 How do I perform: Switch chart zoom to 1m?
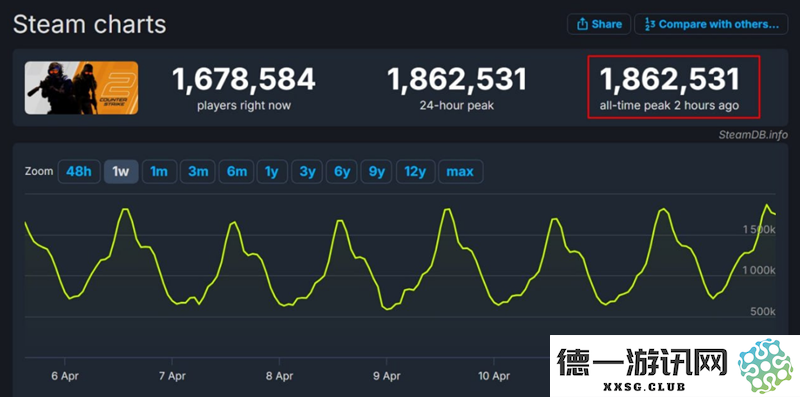pos(159,171)
